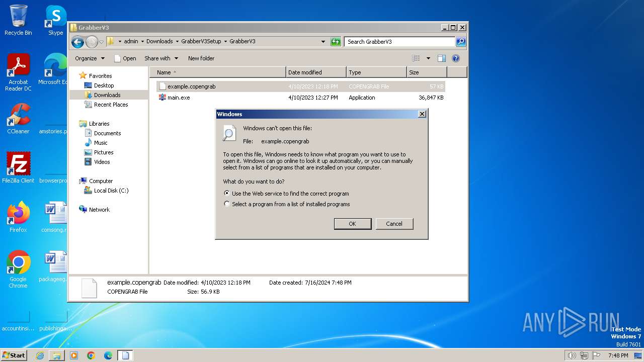Open Internet Explorer from taskbar

click(x=40, y=355)
